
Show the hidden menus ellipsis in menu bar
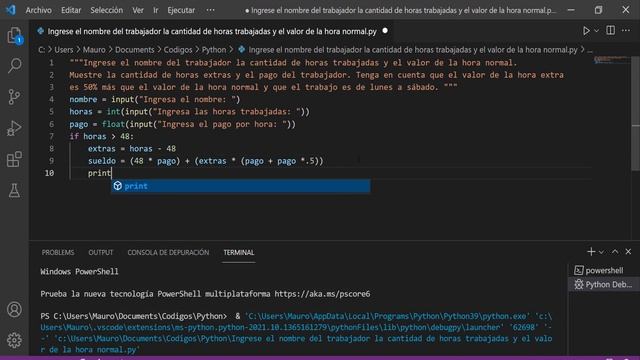(210, 10)
